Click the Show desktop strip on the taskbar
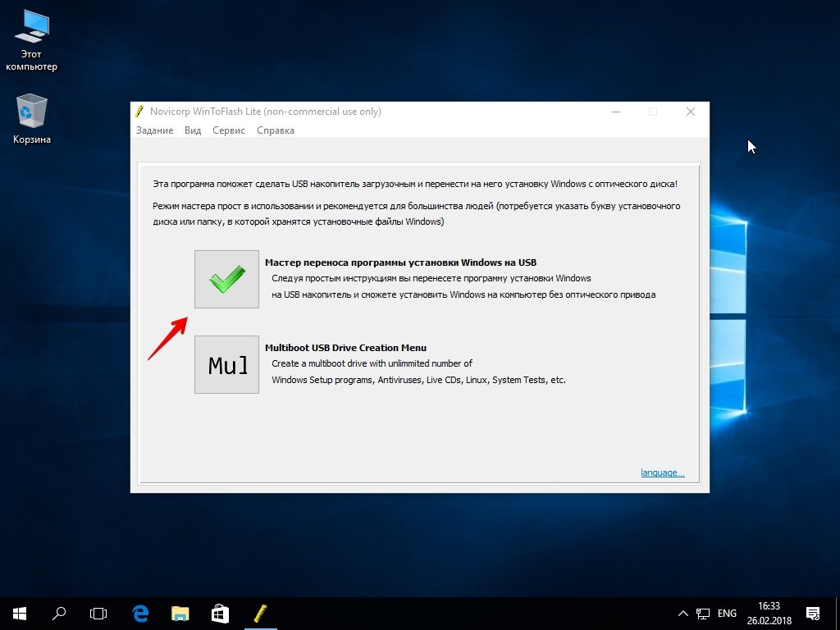The height and width of the screenshot is (630, 840). click(838, 614)
